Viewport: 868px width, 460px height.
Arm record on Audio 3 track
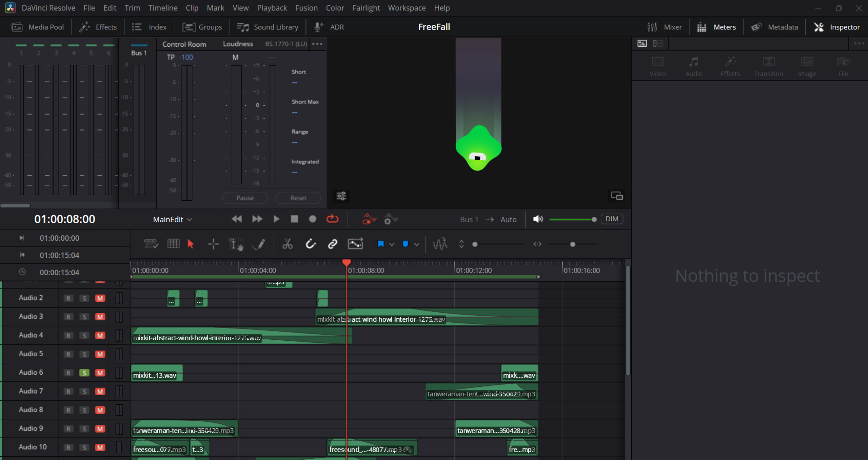[x=68, y=317]
